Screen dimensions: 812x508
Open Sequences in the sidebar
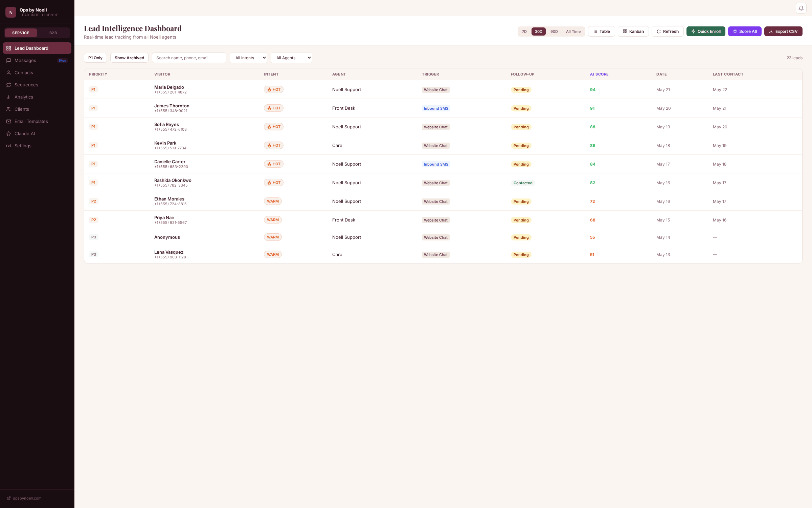coord(37,85)
